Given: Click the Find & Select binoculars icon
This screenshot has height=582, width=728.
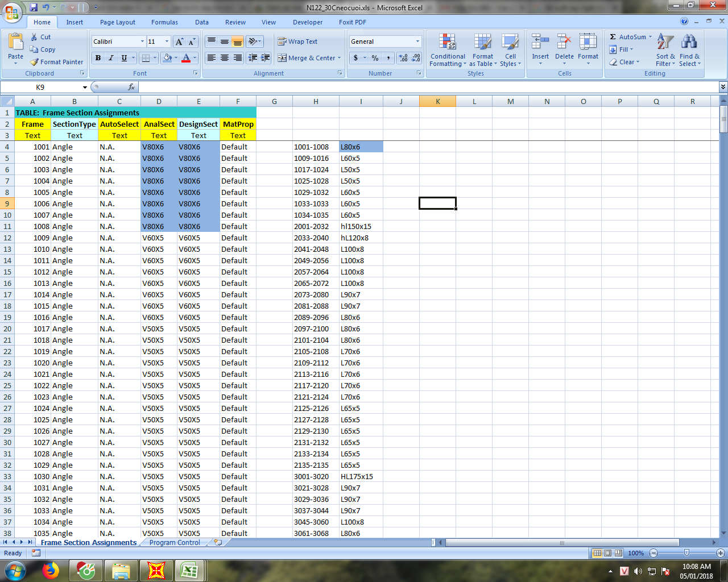Looking at the screenshot, I should (x=689, y=43).
